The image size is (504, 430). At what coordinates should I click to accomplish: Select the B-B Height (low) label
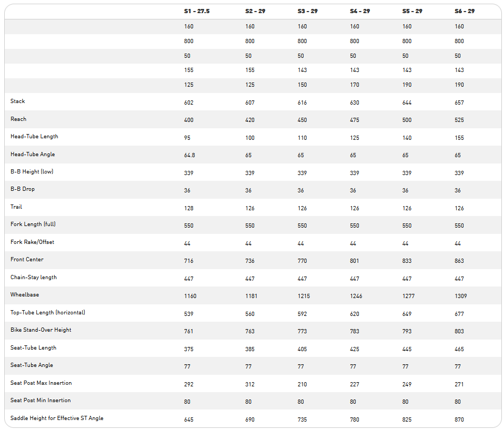(32, 172)
